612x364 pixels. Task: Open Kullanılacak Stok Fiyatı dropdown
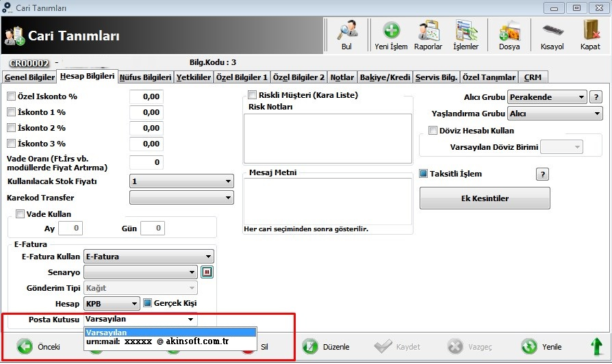pyautogui.click(x=181, y=181)
